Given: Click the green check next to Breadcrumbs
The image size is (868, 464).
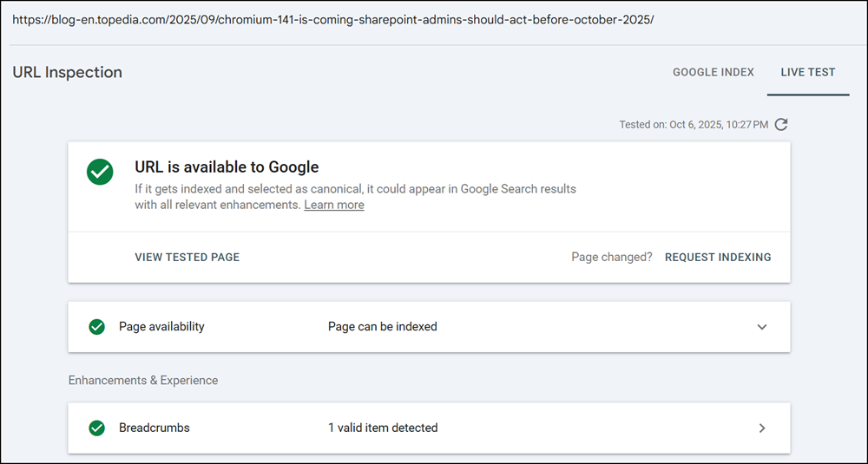Looking at the screenshot, I should 97,428.
